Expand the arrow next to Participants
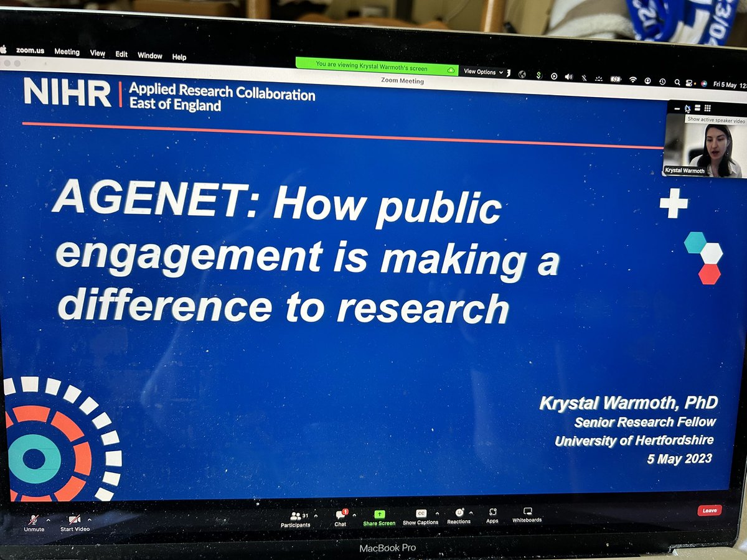Viewport: 747px width, 560px height. (316, 516)
